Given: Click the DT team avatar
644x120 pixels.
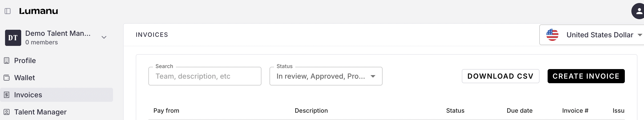Looking at the screenshot, I should point(13,38).
